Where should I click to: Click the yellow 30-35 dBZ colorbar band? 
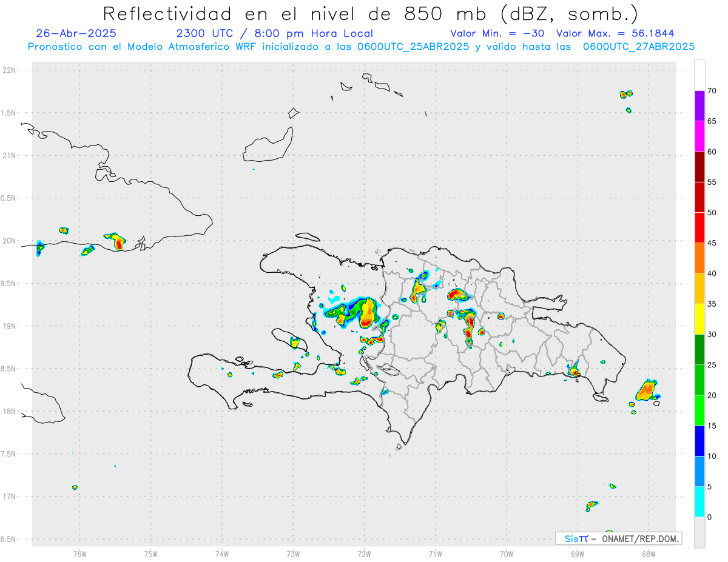coord(699,319)
